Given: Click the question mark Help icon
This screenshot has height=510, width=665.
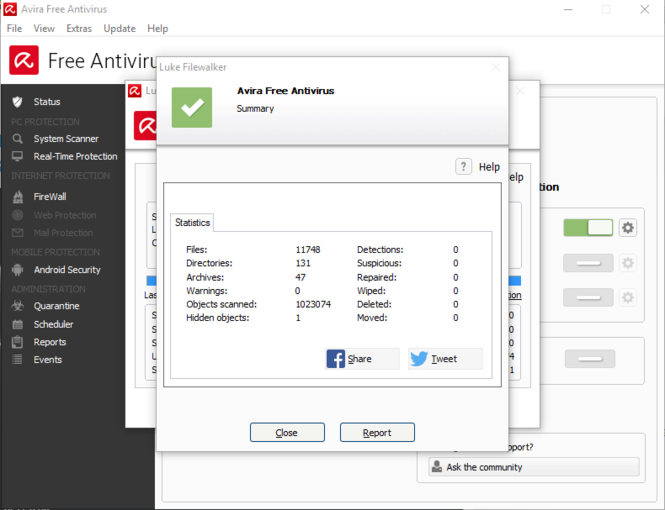Looking at the screenshot, I should tap(463, 167).
